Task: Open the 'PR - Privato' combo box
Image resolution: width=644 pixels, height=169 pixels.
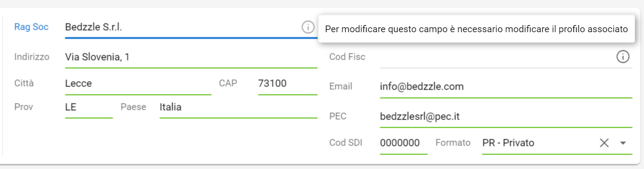Action: pyautogui.click(x=557, y=143)
